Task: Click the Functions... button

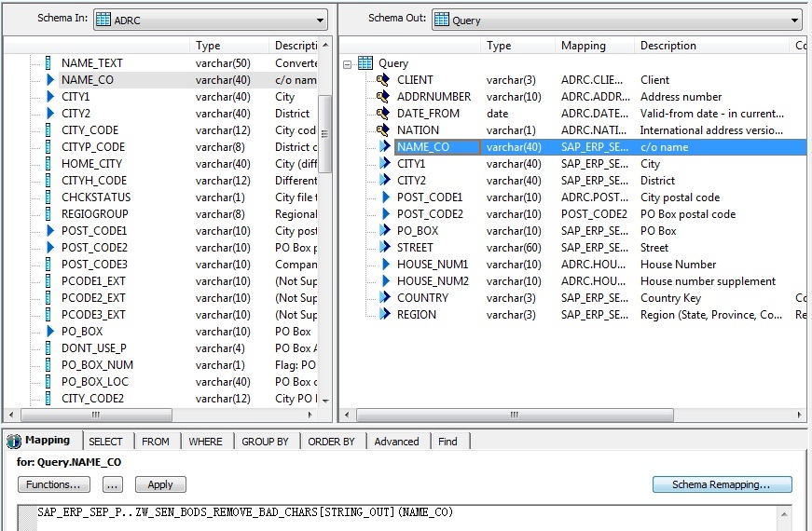Action: (x=53, y=484)
